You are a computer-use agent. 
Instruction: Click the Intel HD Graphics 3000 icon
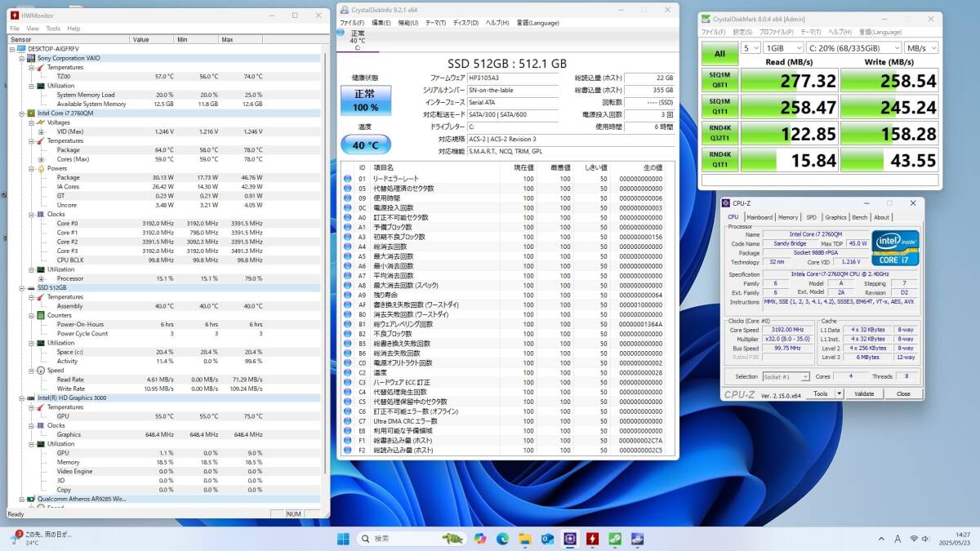[31, 398]
